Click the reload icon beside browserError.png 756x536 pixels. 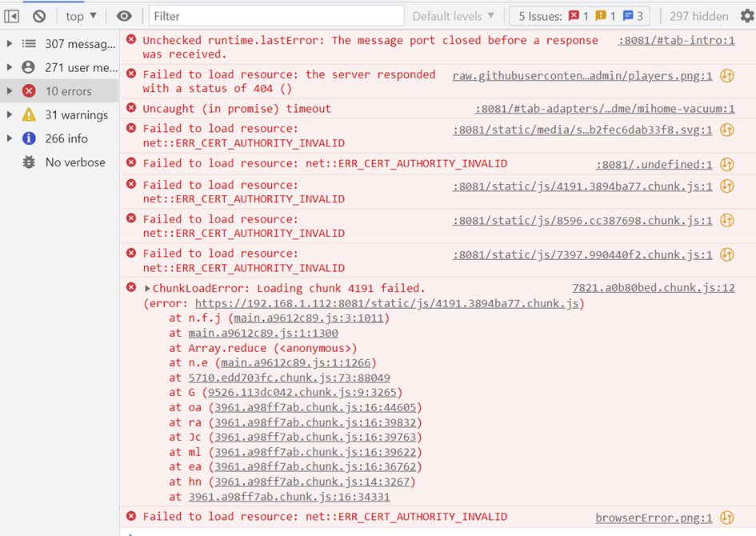click(x=726, y=517)
